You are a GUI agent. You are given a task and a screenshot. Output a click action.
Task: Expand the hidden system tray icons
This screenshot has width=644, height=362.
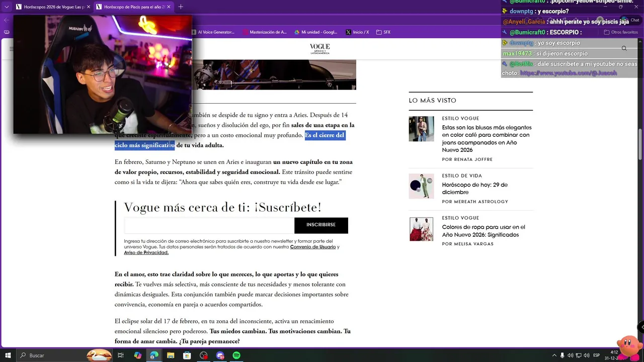pyautogui.click(x=554, y=355)
